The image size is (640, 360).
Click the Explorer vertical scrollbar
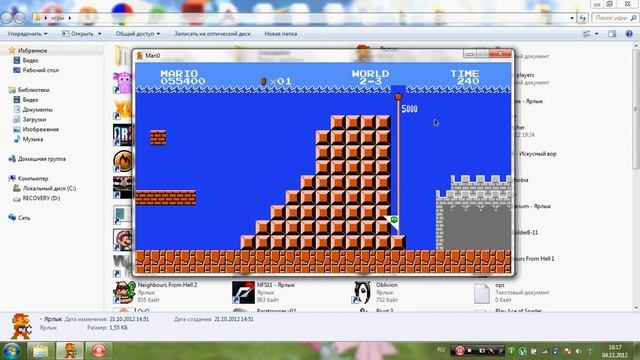(636, 176)
